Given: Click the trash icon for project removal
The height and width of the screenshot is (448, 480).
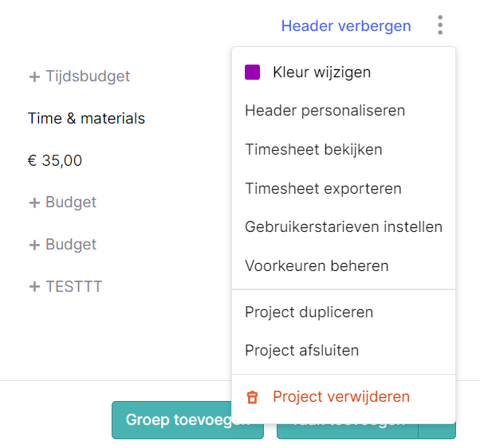Looking at the screenshot, I should coord(252,397).
